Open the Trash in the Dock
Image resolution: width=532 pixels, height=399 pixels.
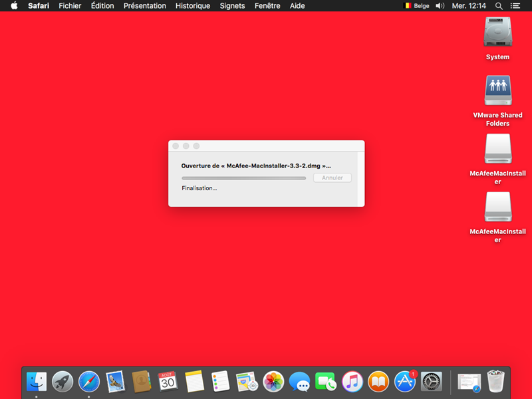coord(495,381)
